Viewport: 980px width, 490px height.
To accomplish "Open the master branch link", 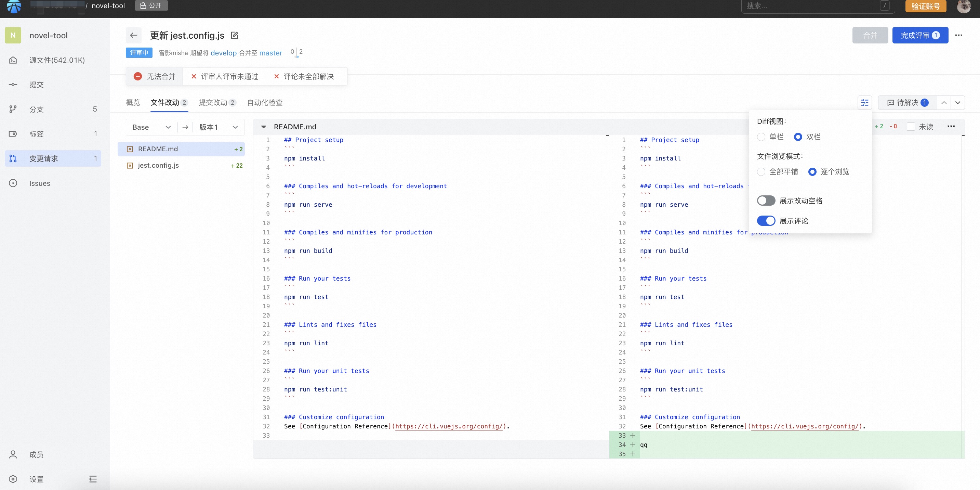I will pyautogui.click(x=270, y=53).
